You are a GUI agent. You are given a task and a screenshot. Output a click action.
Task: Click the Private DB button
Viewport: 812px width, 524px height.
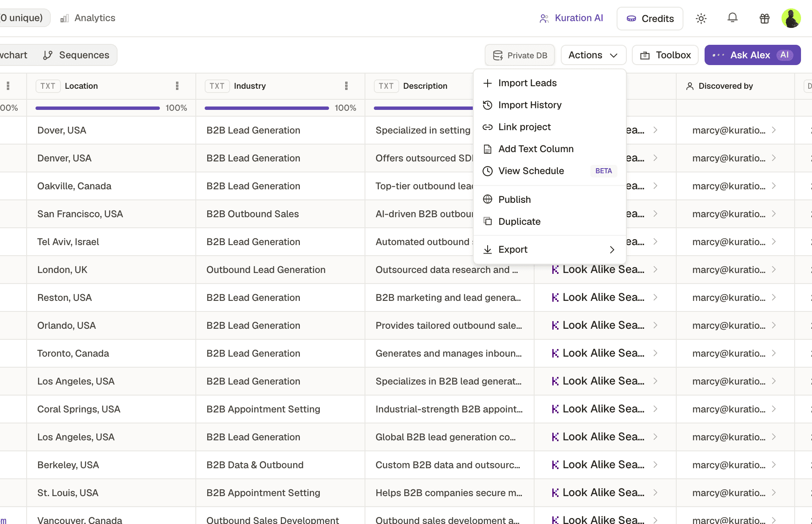pos(520,55)
